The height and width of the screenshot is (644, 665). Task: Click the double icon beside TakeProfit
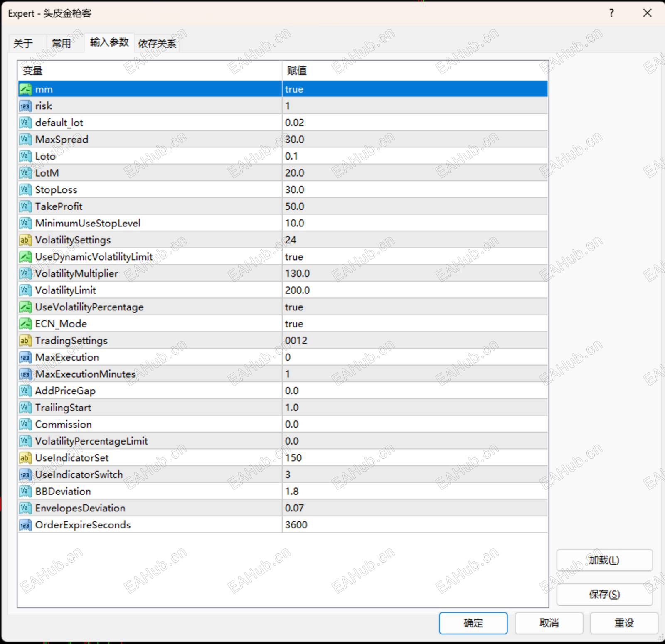[25, 206]
